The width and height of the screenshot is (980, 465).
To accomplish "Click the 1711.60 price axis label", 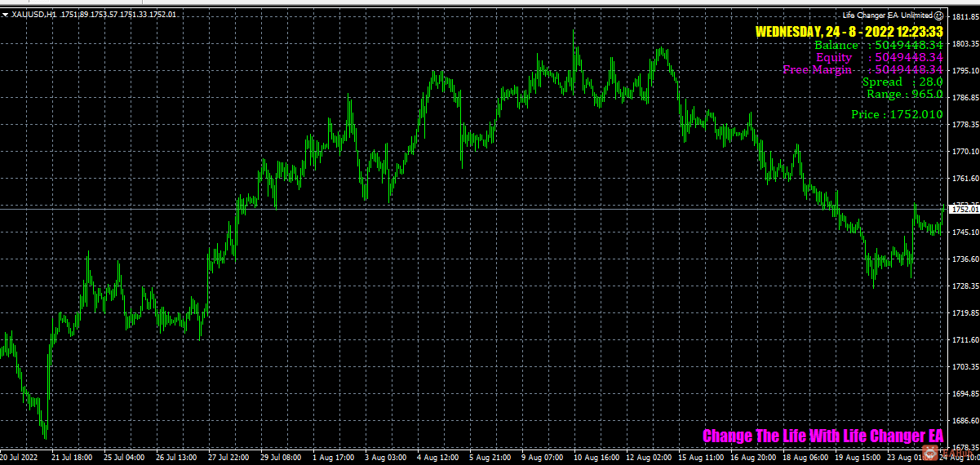I will [964, 339].
